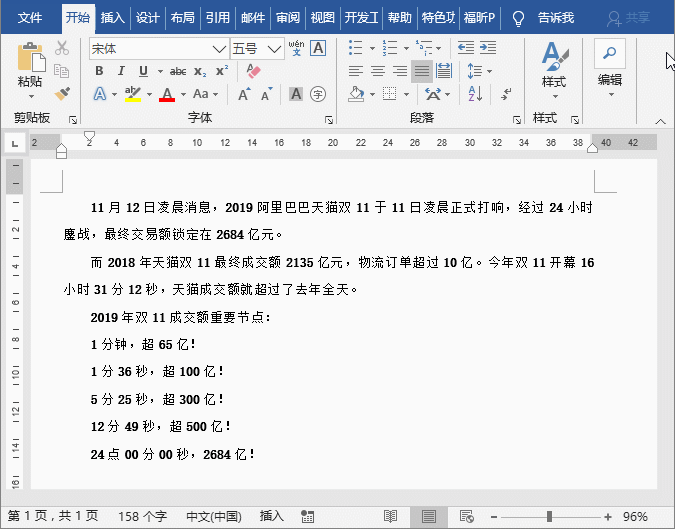675x529 pixels.
Task: Adjust the zoom slider handle
Action: coord(549,516)
